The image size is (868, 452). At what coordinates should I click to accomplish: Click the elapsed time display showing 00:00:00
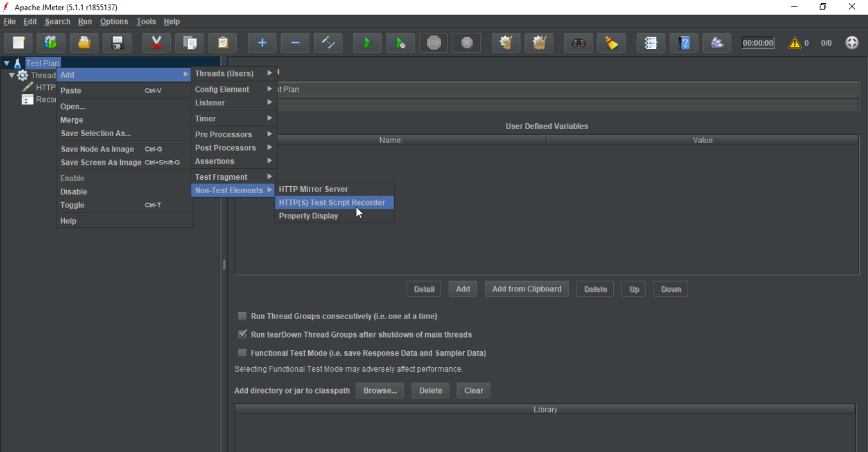(758, 42)
